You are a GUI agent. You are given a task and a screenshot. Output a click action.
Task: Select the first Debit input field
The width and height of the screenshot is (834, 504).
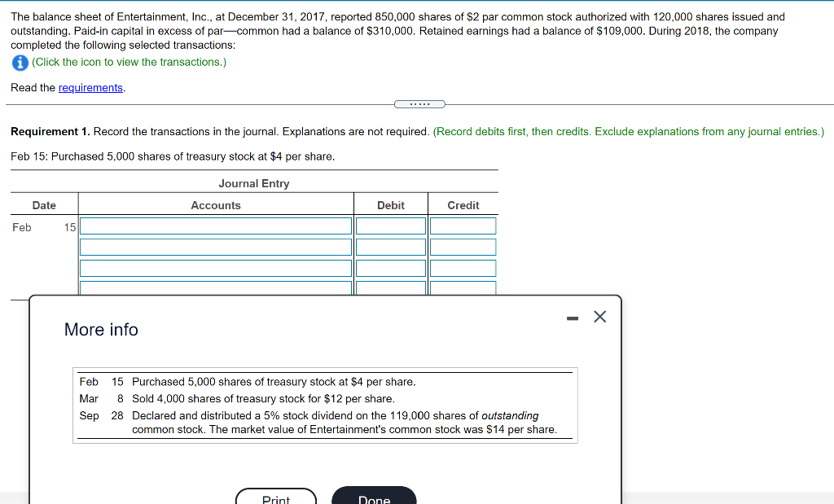[391, 226]
